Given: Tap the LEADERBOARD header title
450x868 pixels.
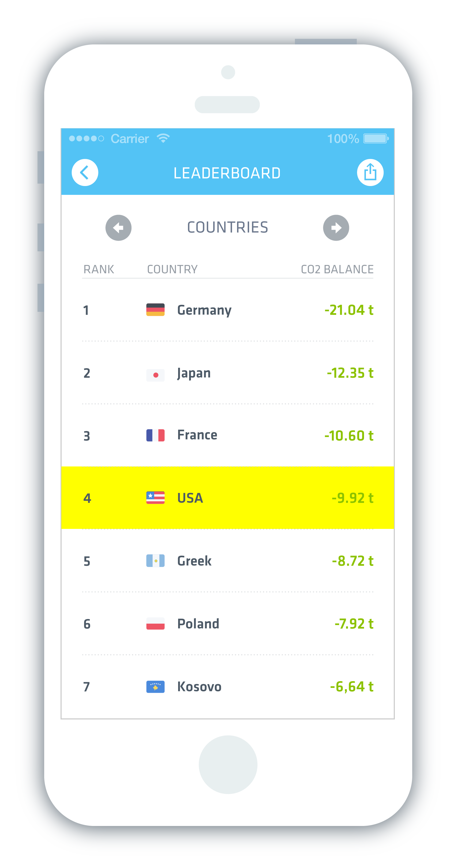Looking at the screenshot, I should (x=227, y=173).
